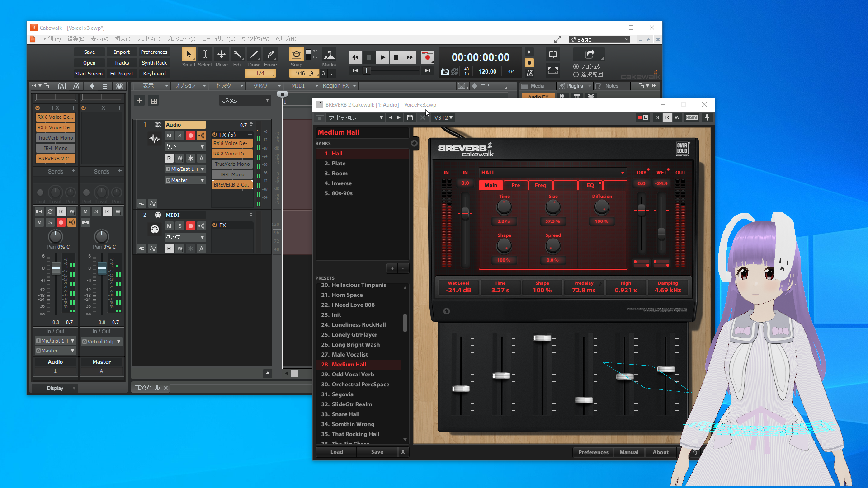Pause the transport

pyautogui.click(x=396, y=57)
